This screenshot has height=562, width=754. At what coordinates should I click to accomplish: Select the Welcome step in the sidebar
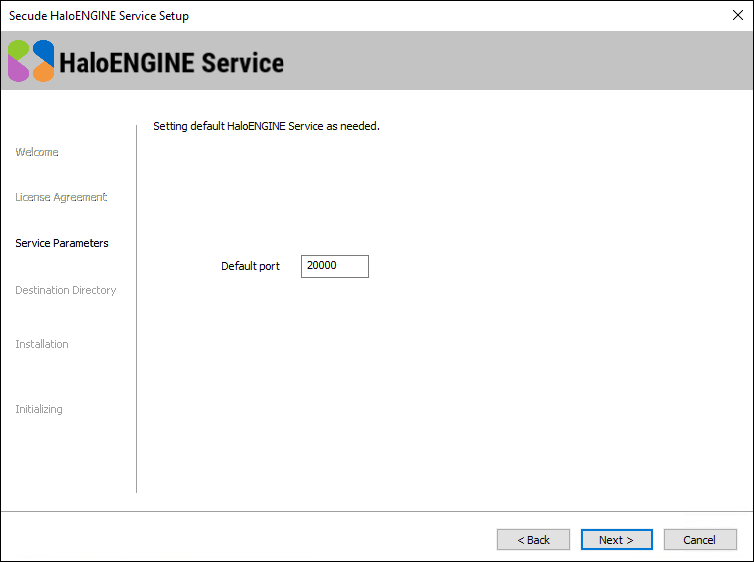click(x=37, y=152)
